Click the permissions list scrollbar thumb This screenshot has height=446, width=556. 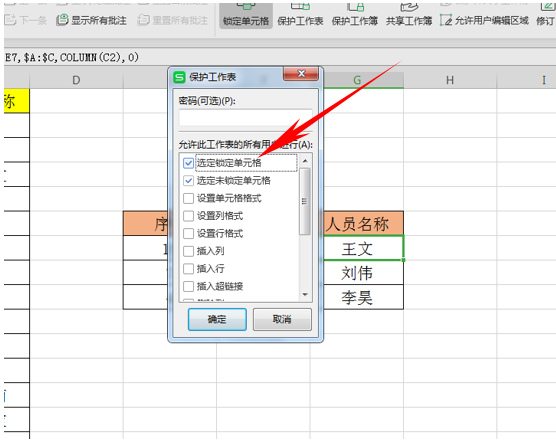(305, 201)
